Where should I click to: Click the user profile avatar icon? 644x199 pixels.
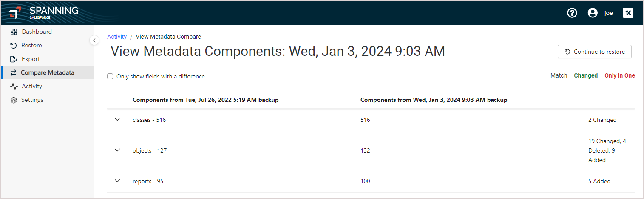pos(593,13)
